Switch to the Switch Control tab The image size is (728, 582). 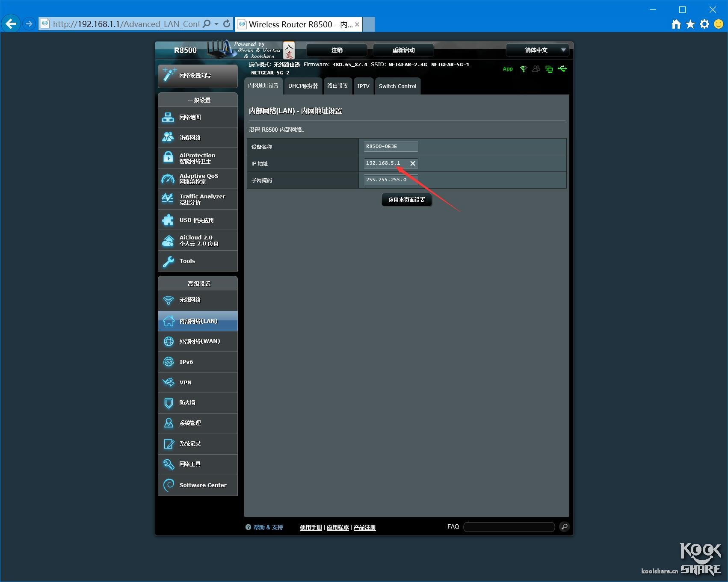(x=397, y=86)
